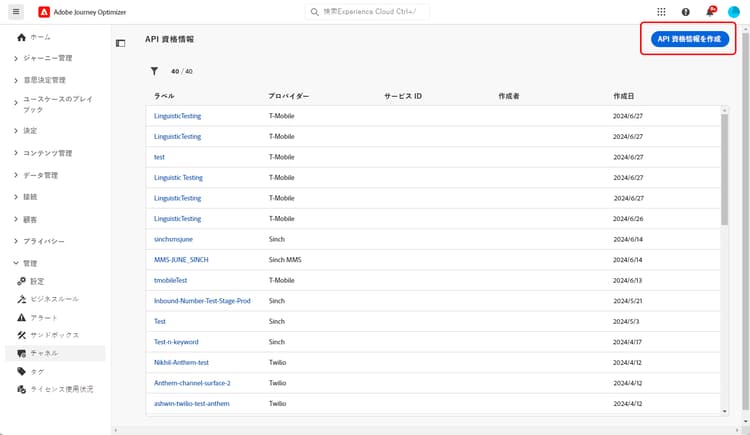Open アラート menu item

pos(44,317)
